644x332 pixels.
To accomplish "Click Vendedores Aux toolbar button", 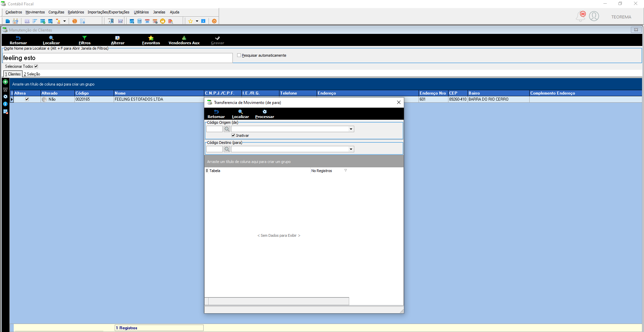I will tap(184, 40).
